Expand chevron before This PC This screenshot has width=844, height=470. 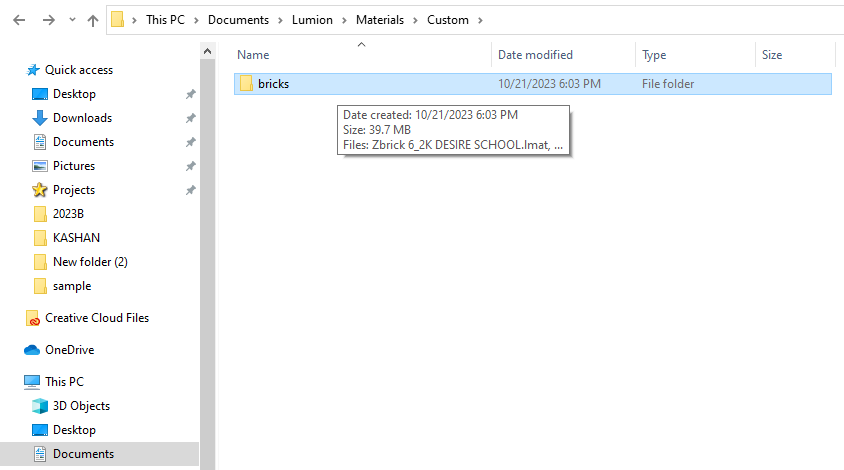[135, 20]
